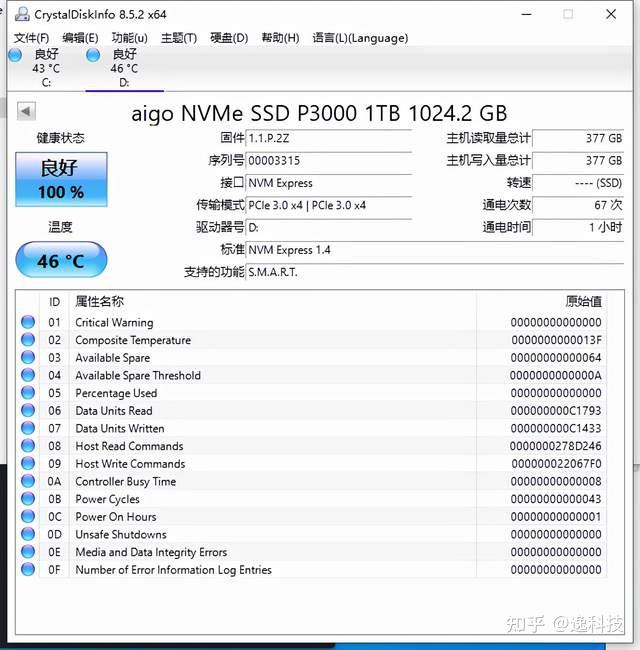Click the interface field NVM Express
Image resolution: width=640 pixels, height=650 pixels.
(x=329, y=183)
